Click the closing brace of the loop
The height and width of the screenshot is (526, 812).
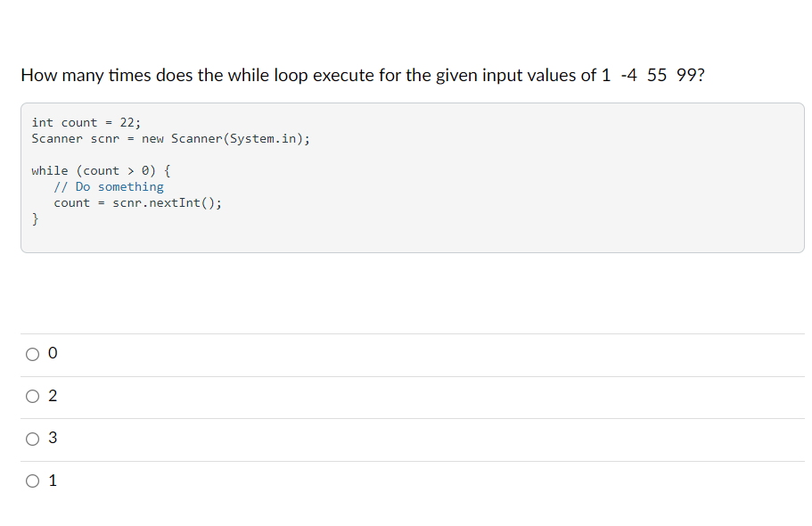click(x=34, y=218)
